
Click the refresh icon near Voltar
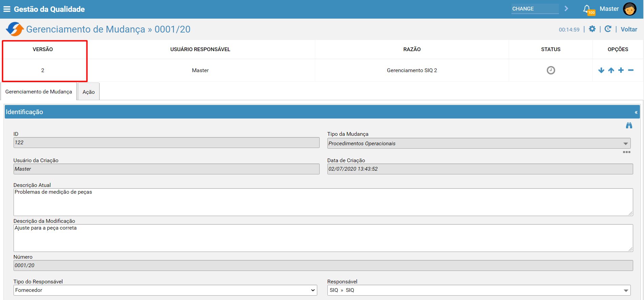point(608,29)
